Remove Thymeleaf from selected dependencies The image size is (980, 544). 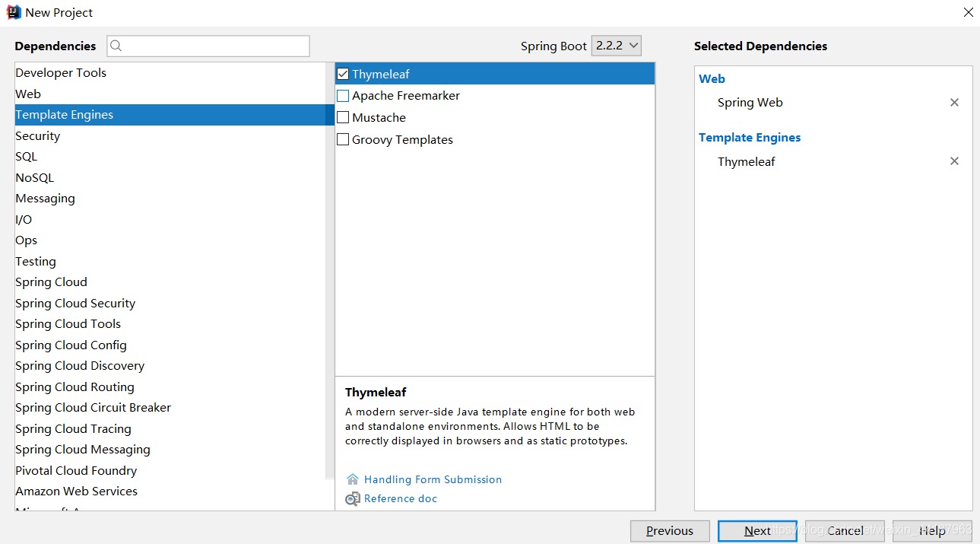click(954, 161)
